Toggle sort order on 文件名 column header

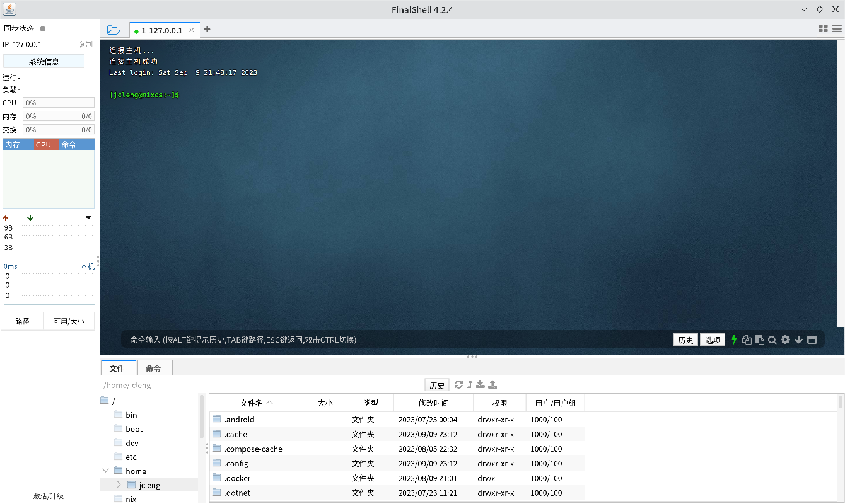(255, 403)
